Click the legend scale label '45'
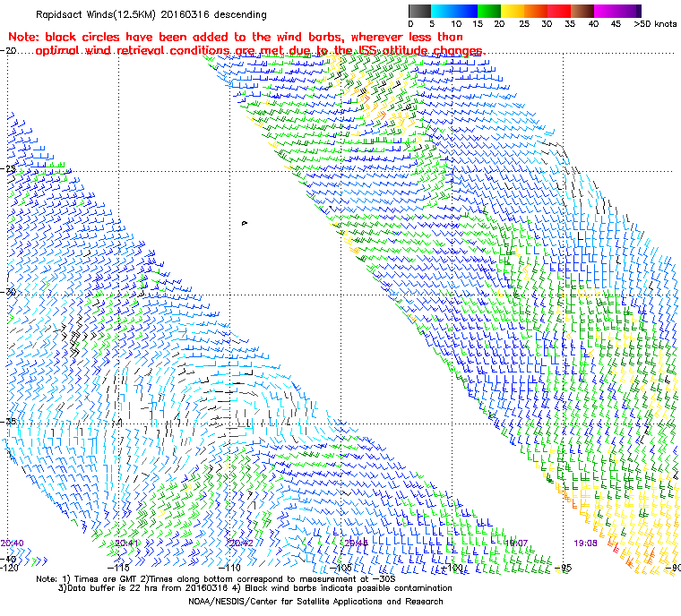Viewport: 681px width, 616px height. [x=616, y=24]
